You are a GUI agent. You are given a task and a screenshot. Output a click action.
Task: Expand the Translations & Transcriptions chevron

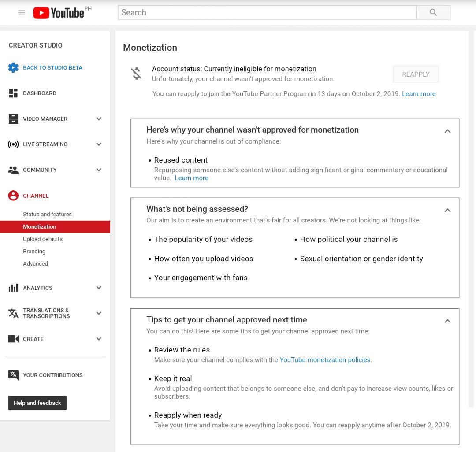point(99,313)
